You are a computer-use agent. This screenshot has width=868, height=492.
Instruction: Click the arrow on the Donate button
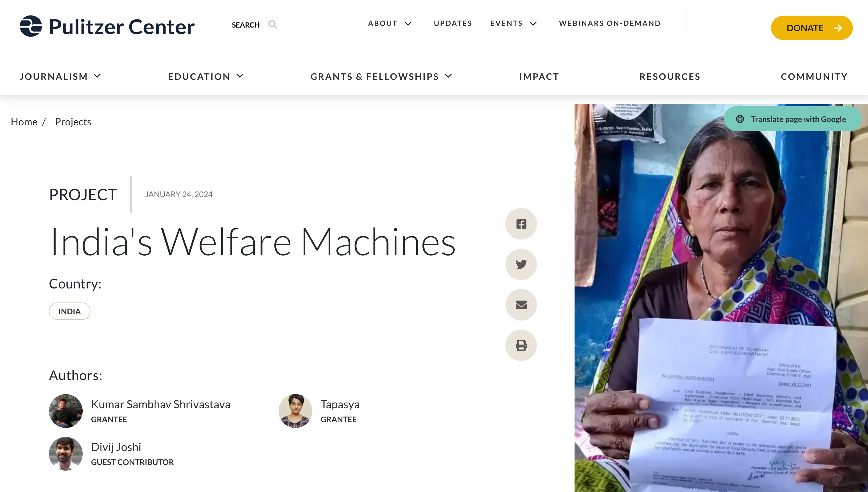pyautogui.click(x=838, y=28)
